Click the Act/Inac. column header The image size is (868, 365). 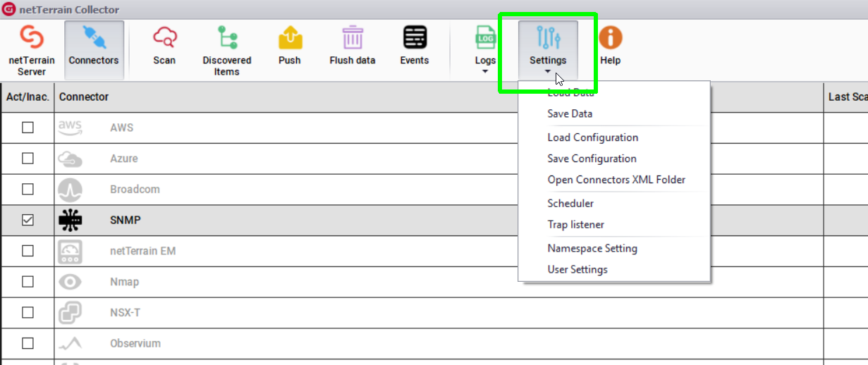point(27,97)
